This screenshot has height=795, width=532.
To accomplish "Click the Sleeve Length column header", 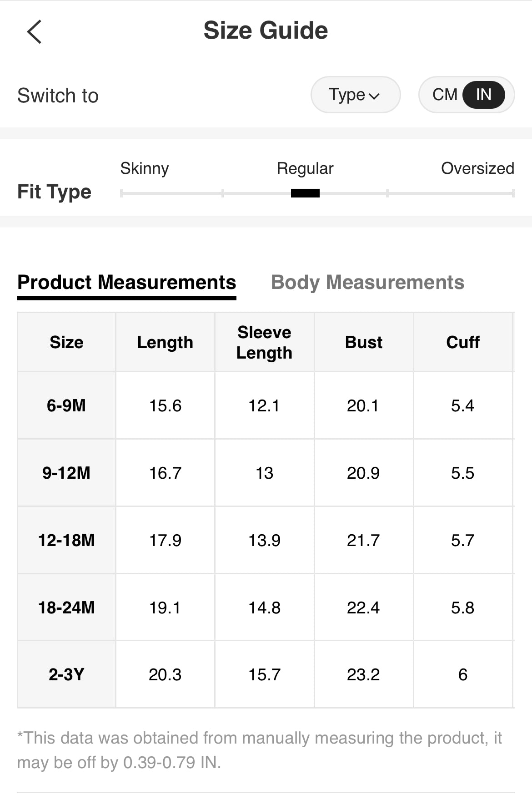I will (264, 342).
